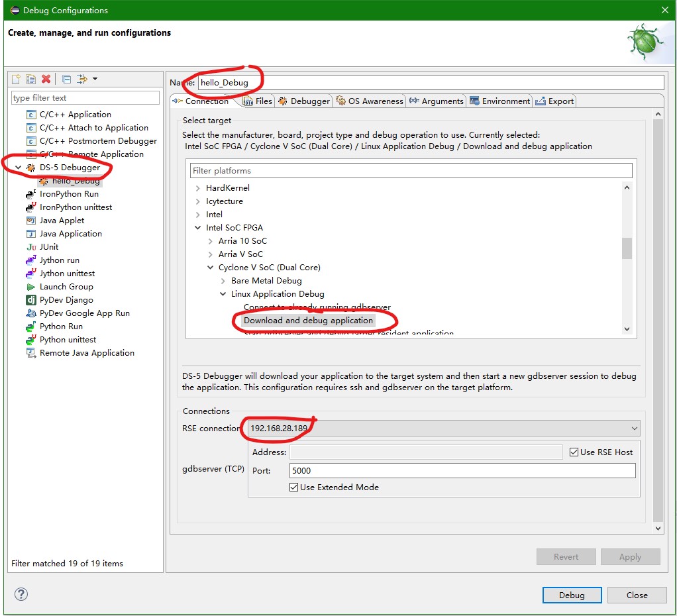
Task: Click the Apply button
Action: coord(630,557)
